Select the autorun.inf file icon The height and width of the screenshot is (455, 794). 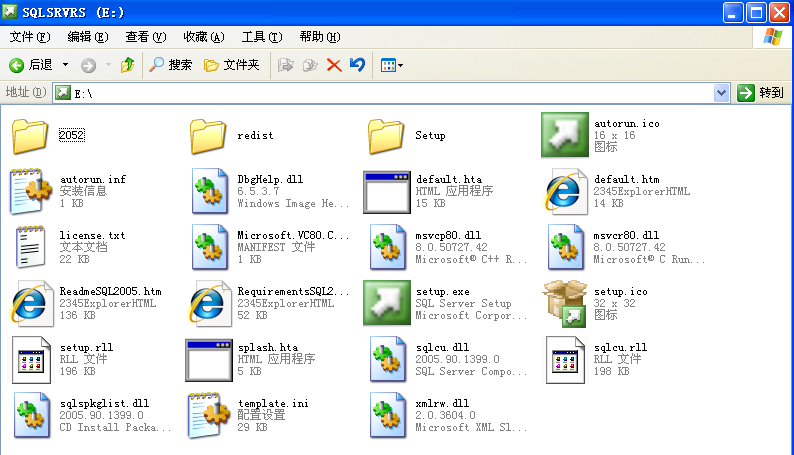point(30,191)
